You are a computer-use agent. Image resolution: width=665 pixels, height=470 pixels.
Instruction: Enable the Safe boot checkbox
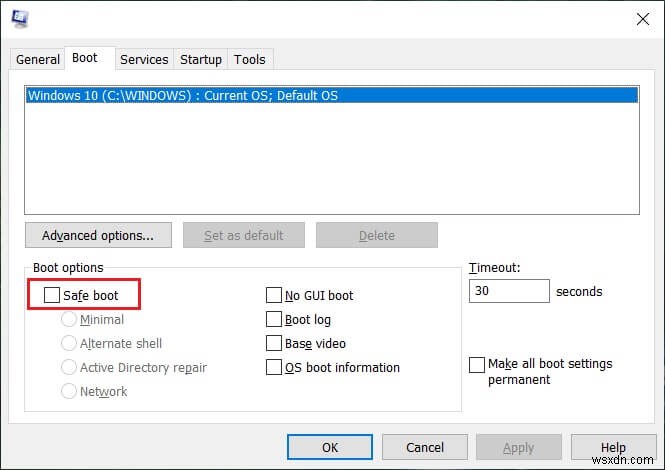(52, 296)
